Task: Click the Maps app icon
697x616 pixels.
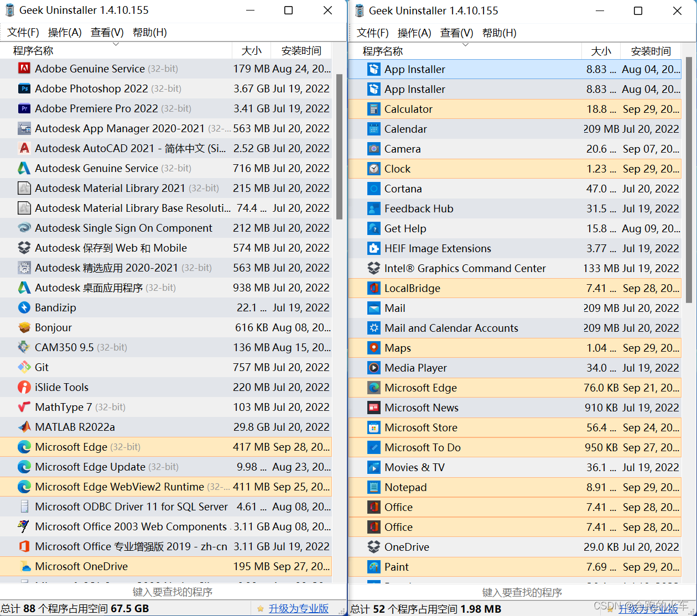Action: 374,348
